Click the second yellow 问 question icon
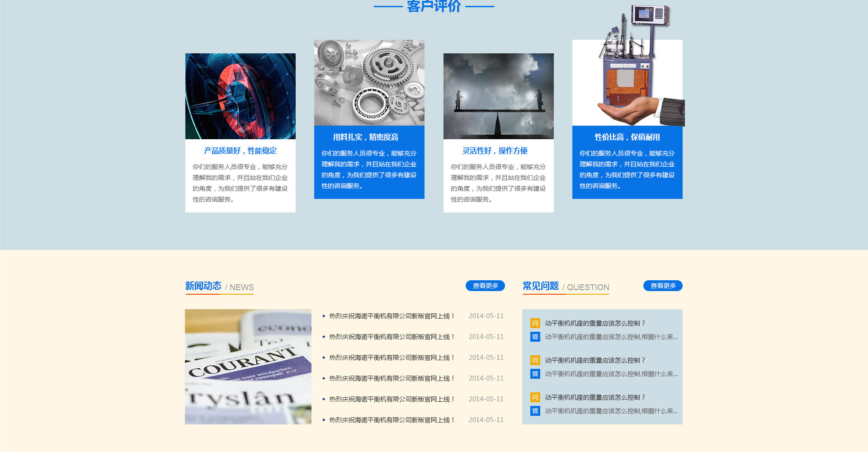Screen dimensions: 868x452 tap(535, 360)
